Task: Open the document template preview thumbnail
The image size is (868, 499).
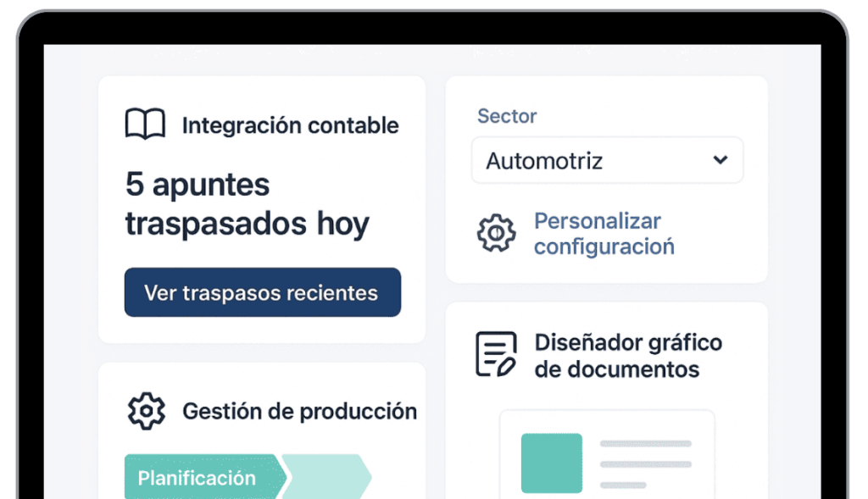Action: pyautogui.click(x=606, y=454)
